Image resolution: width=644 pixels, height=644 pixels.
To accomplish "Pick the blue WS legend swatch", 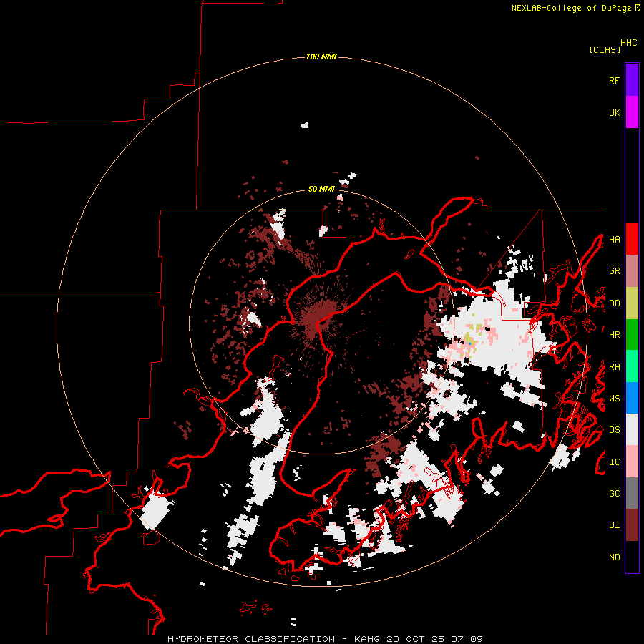I will pyautogui.click(x=632, y=398).
